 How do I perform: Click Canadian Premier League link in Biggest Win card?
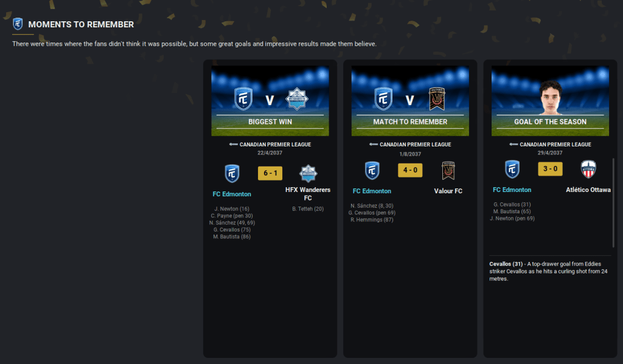pos(275,145)
